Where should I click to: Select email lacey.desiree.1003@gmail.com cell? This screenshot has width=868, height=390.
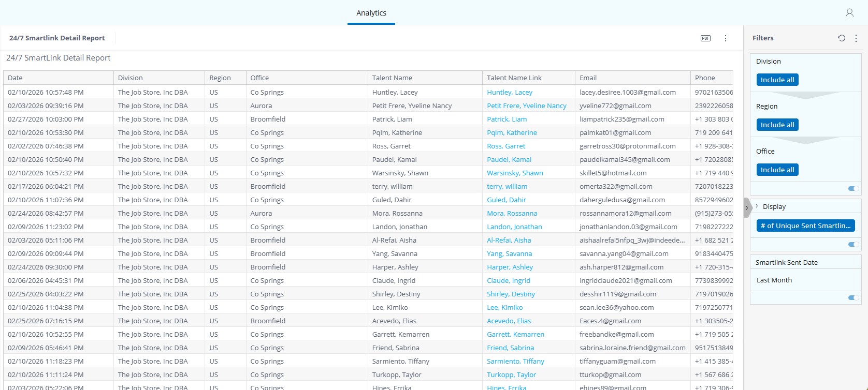tap(633, 92)
